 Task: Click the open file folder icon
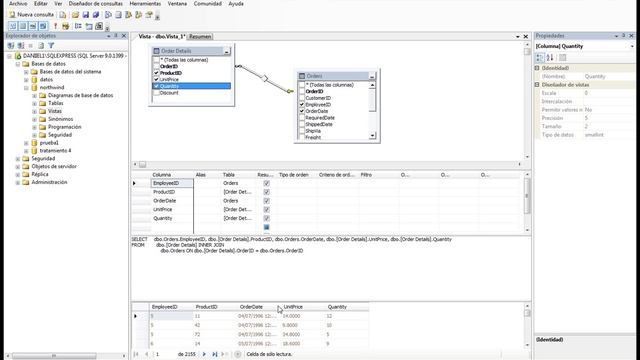click(x=76, y=15)
